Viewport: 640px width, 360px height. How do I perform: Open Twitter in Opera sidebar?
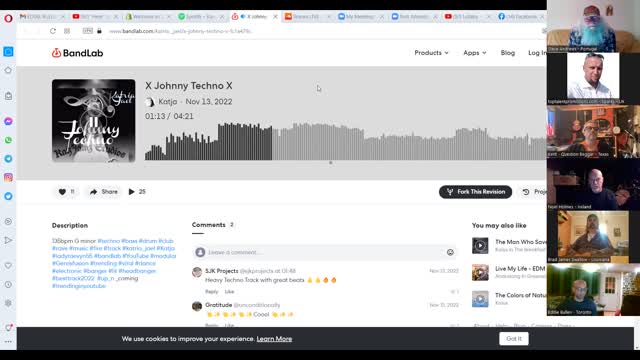pos(8,196)
